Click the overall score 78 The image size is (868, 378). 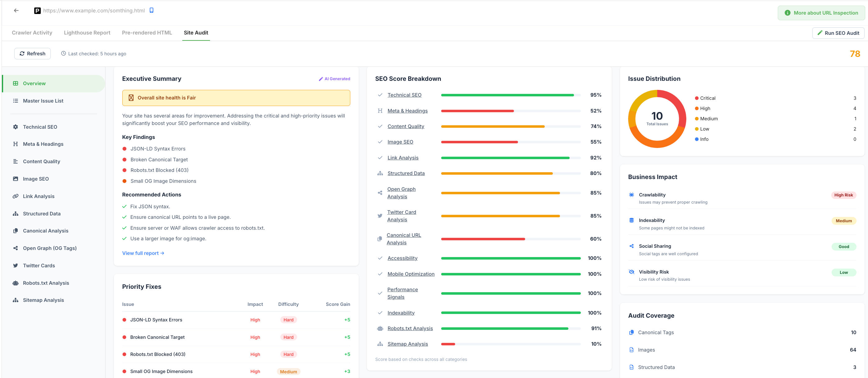click(855, 54)
